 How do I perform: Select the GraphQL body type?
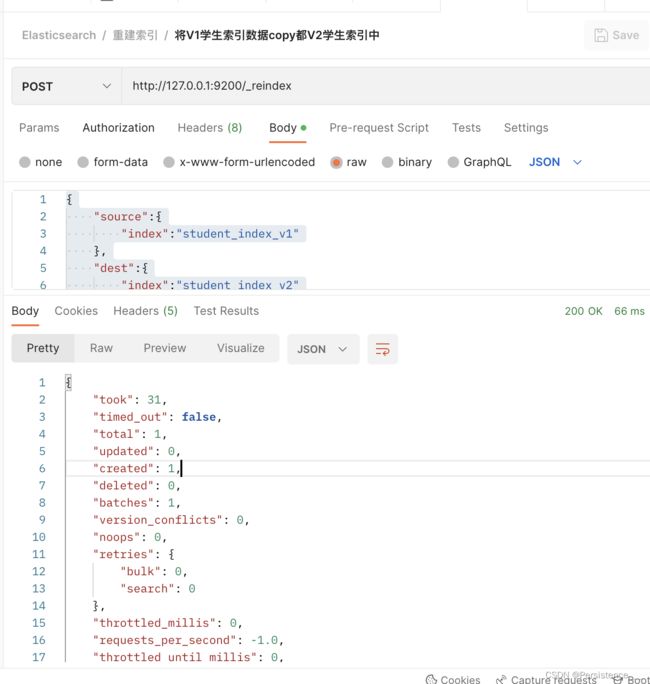(x=479, y=162)
